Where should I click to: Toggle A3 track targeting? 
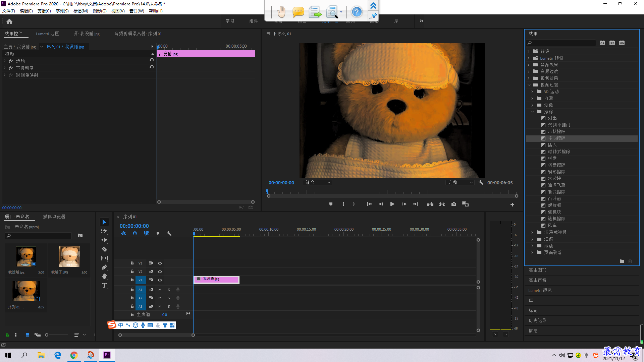pyautogui.click(x=141, y=306)
